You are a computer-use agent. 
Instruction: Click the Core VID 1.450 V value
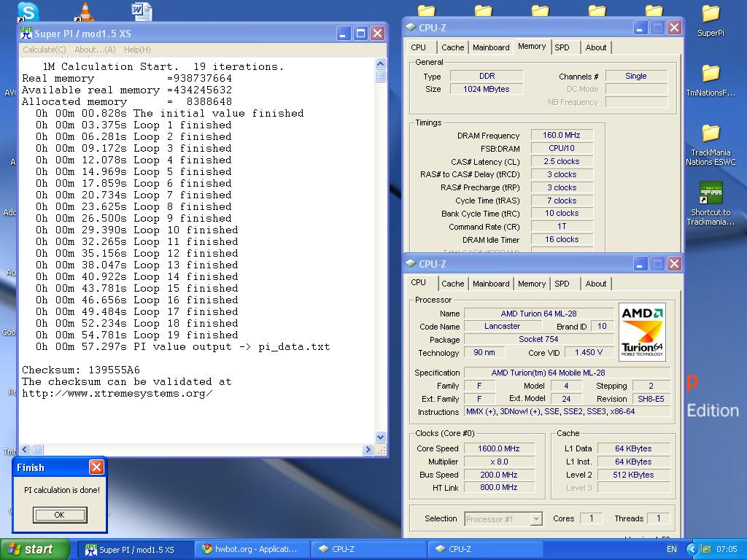589,352
